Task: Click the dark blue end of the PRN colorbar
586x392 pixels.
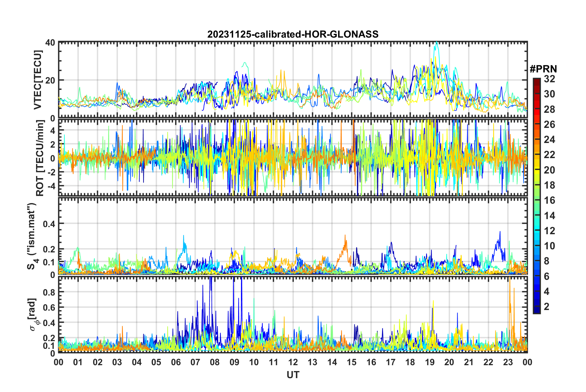Action: pos(537,310)
